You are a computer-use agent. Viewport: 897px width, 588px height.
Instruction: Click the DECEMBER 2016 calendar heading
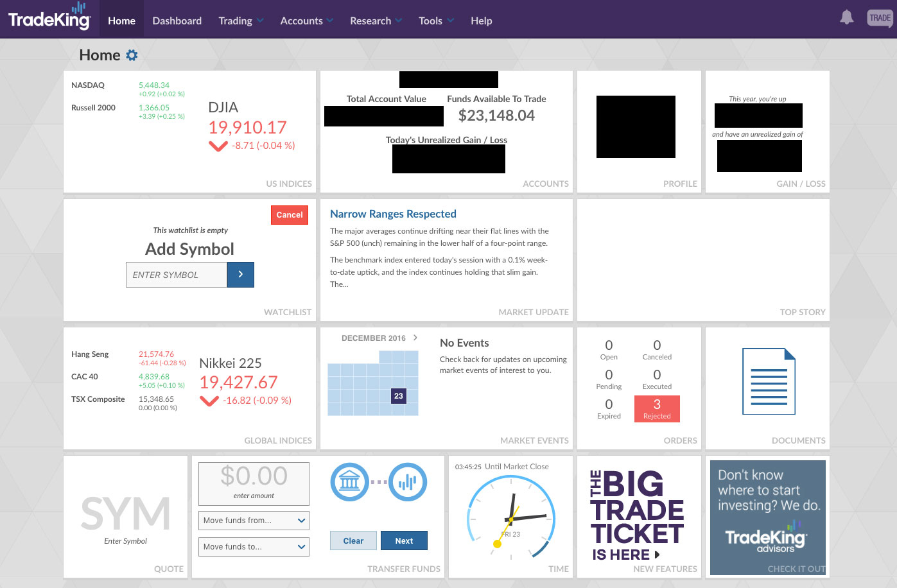(374, 338)
